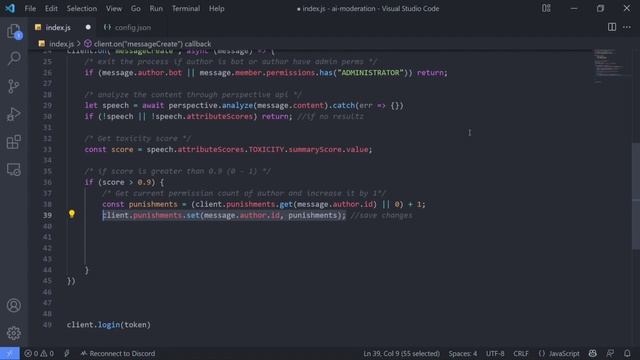Click the feedback icon in status bar
The height and width of the screenshot is (360, 640).
click(610, 353)
